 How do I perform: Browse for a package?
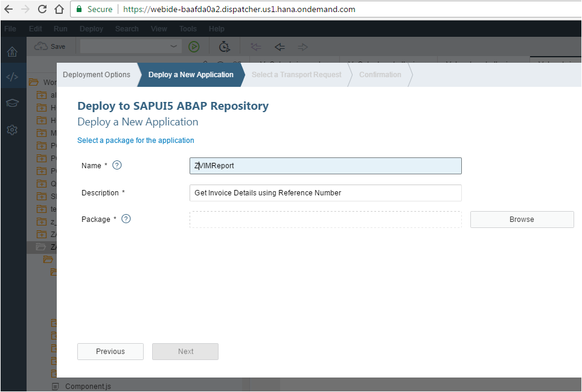522,220
